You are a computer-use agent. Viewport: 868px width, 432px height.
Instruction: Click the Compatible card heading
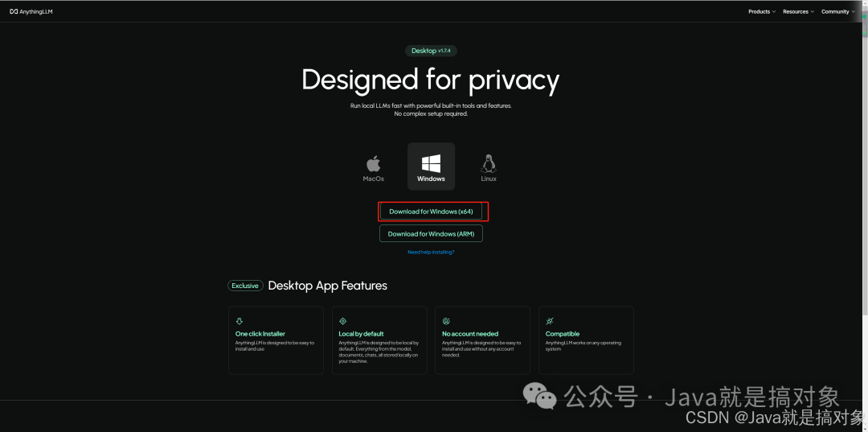(x=563, y=334)
